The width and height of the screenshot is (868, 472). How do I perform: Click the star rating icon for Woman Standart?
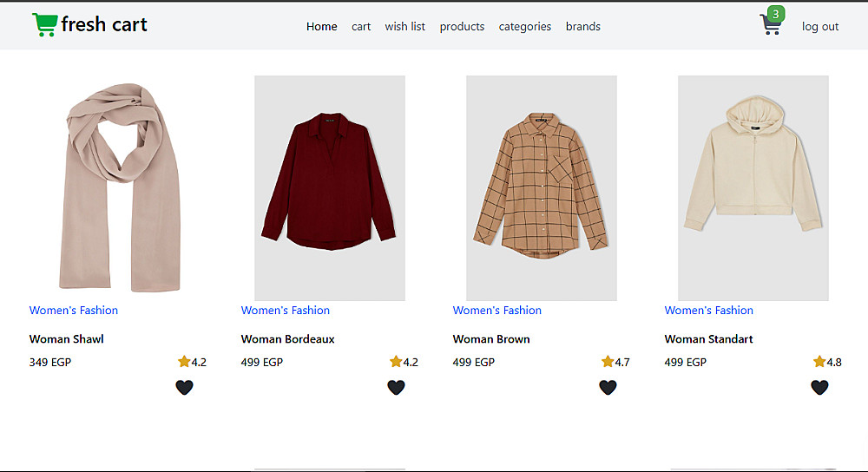tap(819, 362)
